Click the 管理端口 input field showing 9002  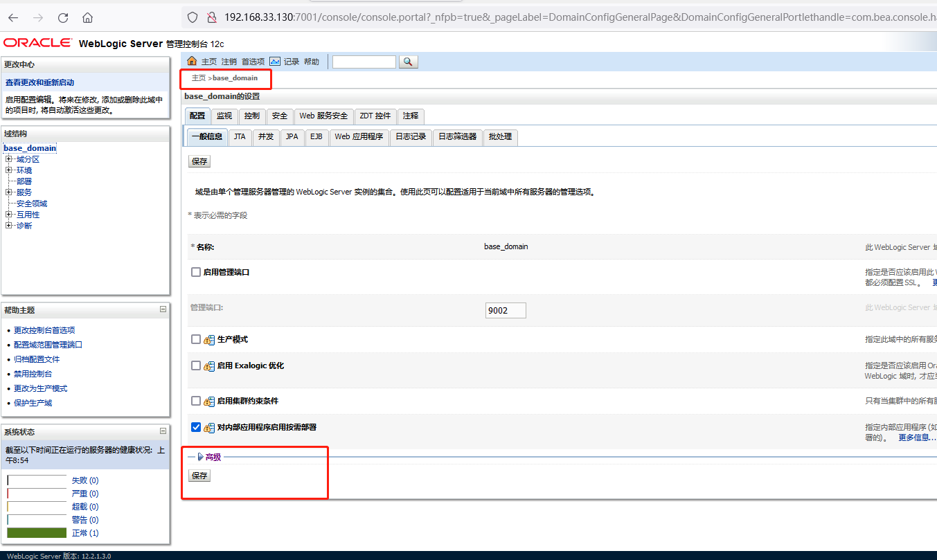coord(506,310)
